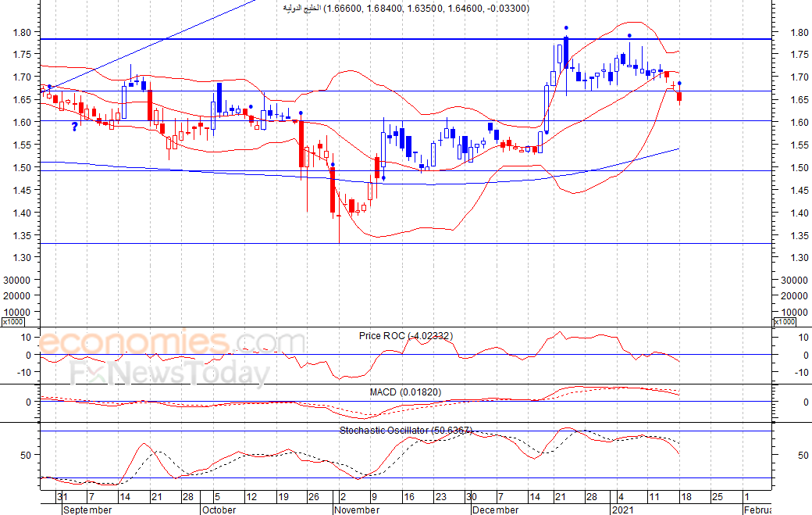
Task: Select the December month label
Action: (x=496, y=510)
